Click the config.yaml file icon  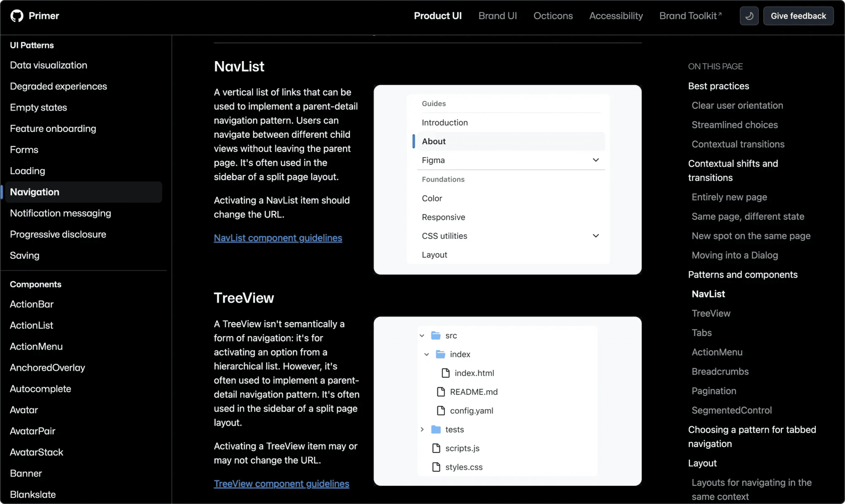441,411
